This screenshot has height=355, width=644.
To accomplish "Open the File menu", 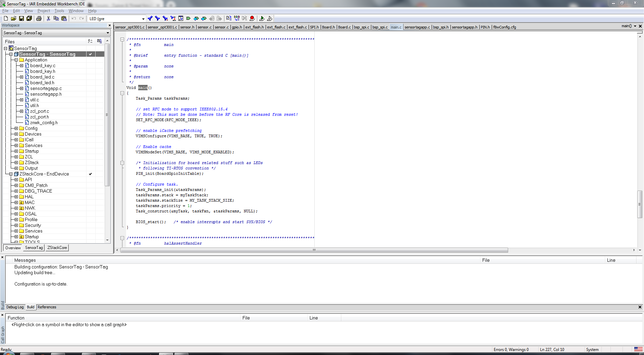I will pos(5,11).
